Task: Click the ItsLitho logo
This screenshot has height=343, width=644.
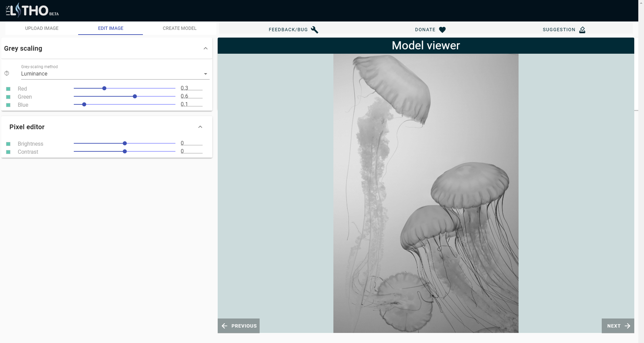Action: (x=32, y=10)
